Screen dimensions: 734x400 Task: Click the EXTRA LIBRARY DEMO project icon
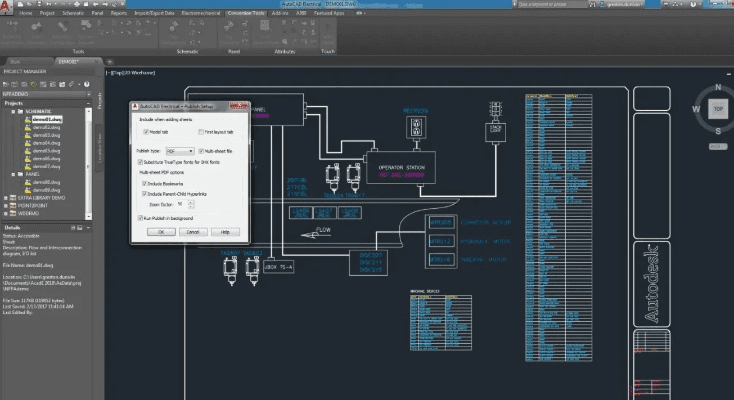13,198
